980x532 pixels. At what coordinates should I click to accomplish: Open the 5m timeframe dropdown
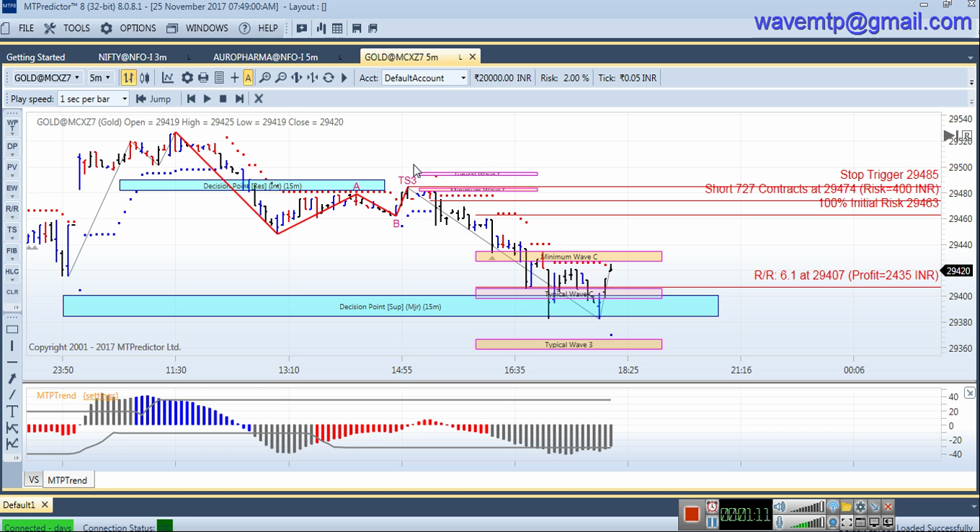(100, 78)
